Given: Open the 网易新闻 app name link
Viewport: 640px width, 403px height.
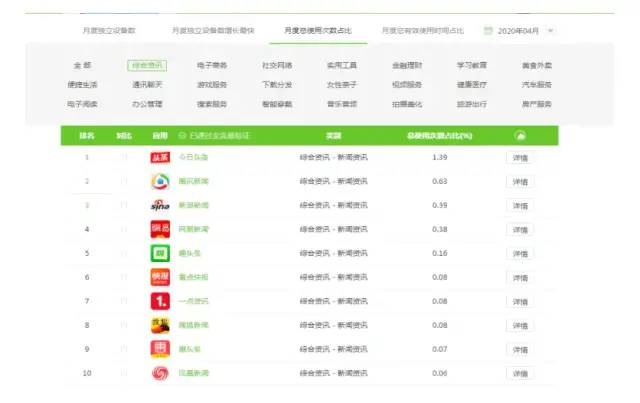Looking at the screenshot, I should coord(193,229).
